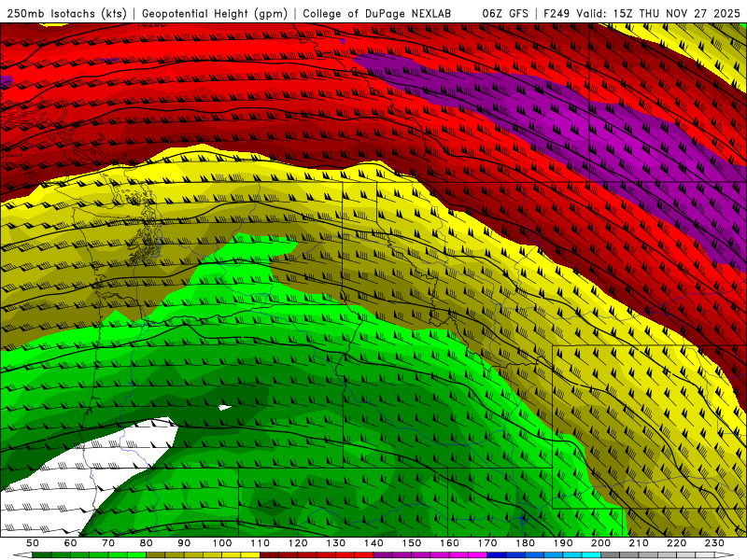Click the legend value 70

click(108, 543)
